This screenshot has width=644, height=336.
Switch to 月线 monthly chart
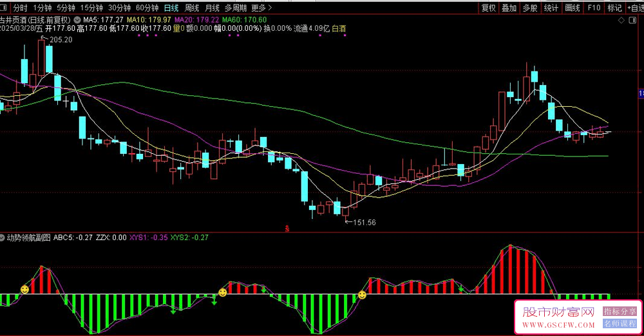point(213,8)
